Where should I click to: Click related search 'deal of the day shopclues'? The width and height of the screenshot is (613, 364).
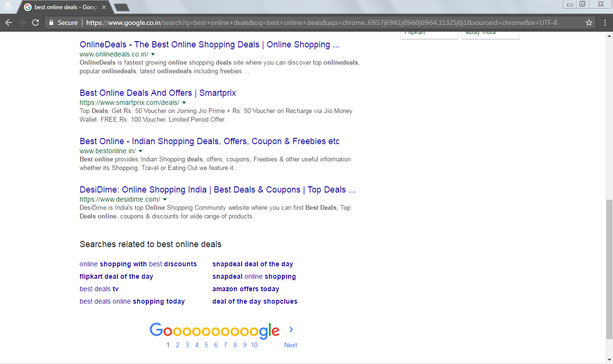tap(255, 301)
